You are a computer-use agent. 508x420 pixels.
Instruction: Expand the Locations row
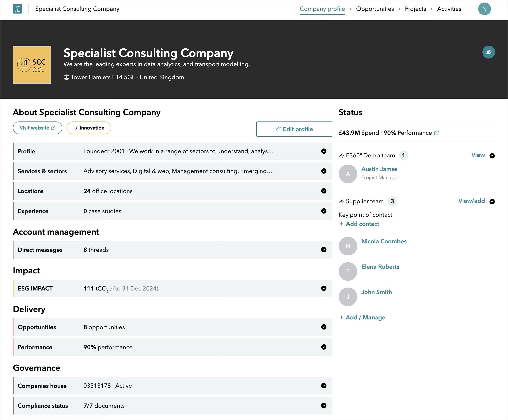click(x=324, y=191)
